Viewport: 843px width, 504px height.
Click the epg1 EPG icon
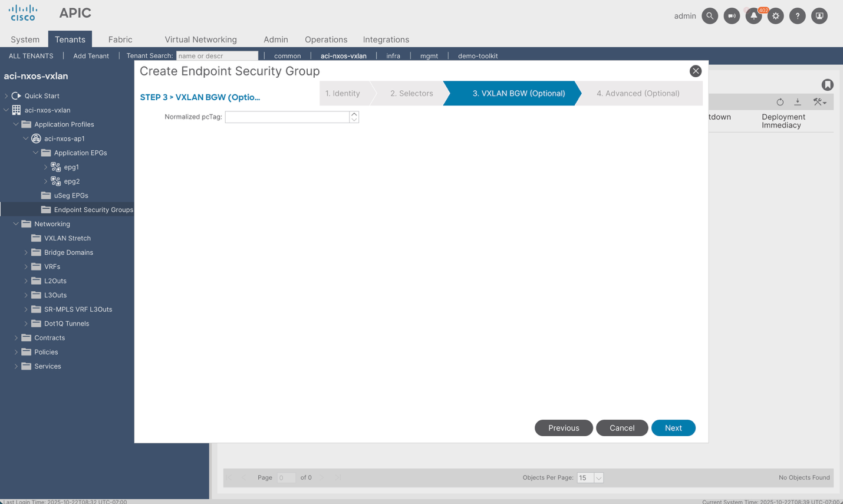[x=56, y=167]
